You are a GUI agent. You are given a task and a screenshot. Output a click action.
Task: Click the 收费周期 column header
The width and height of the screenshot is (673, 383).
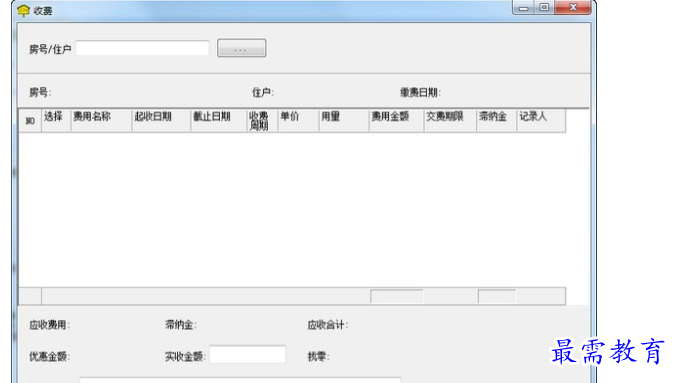pos(262,121)
